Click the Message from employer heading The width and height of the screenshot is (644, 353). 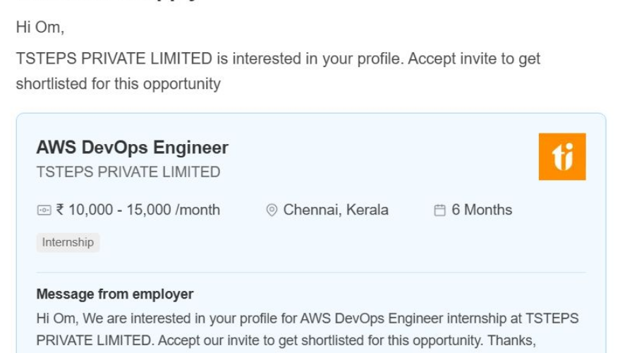[115, 294]
